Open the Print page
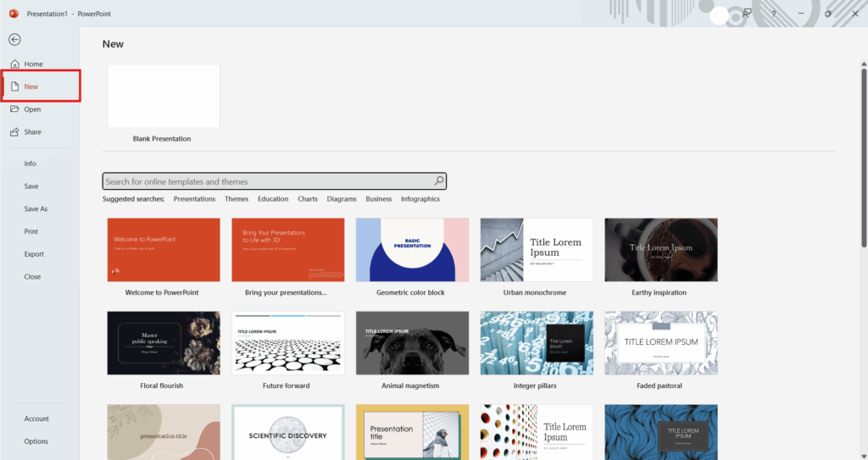This screenshot has width=868, height=460. tap(31, 231)
